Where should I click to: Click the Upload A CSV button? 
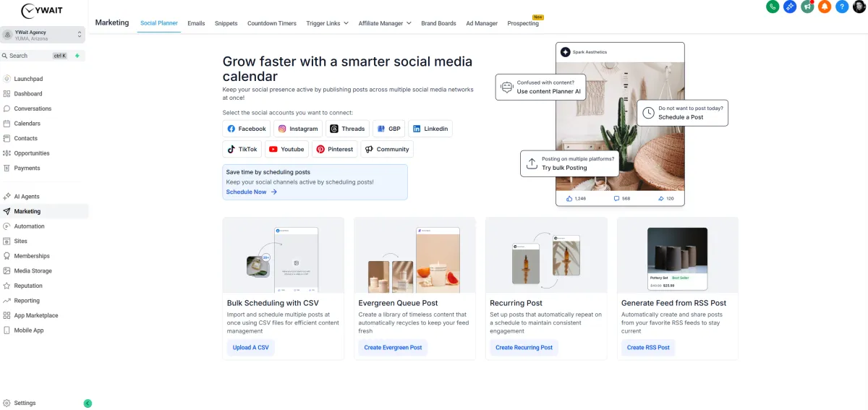pos(251,348)
